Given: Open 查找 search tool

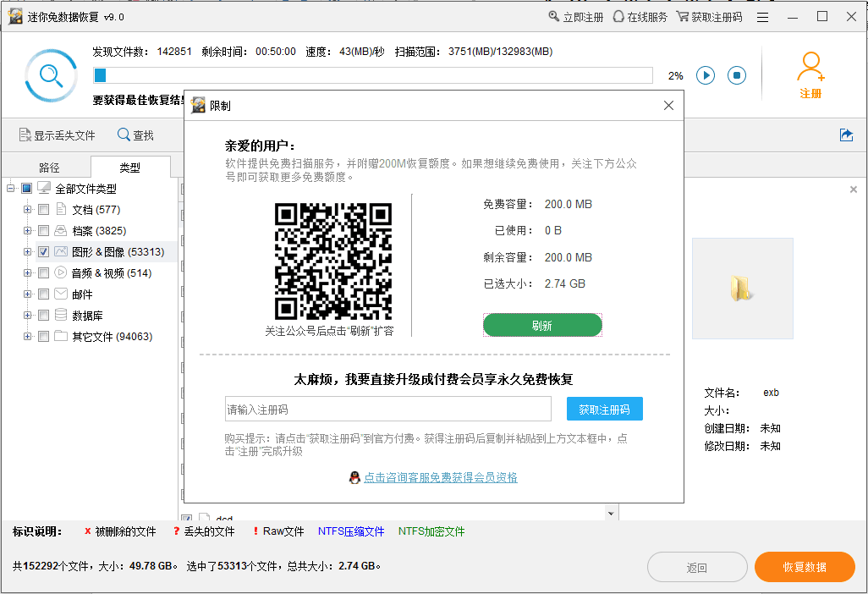Looking at the screenshot, I should [135, 135].
